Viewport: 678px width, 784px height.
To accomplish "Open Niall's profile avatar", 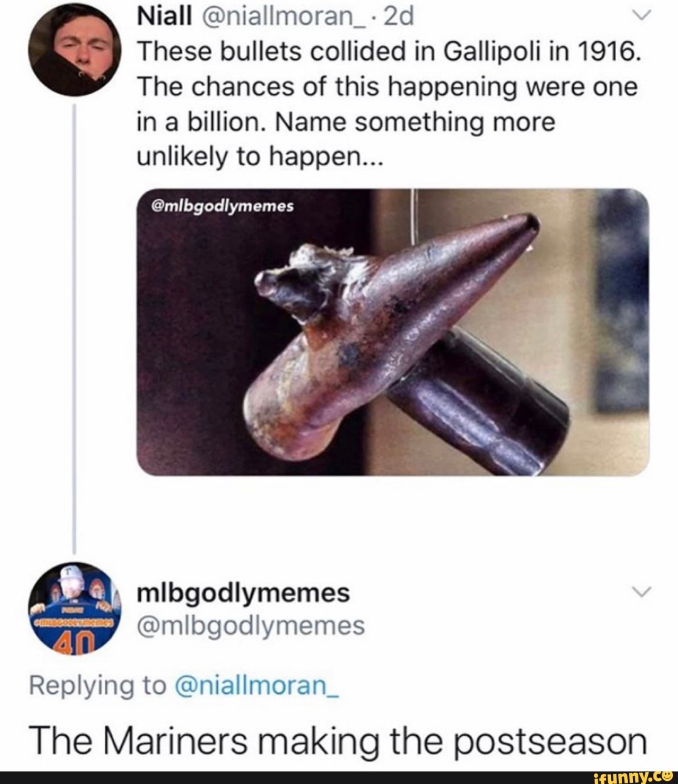I will (75, 51).
